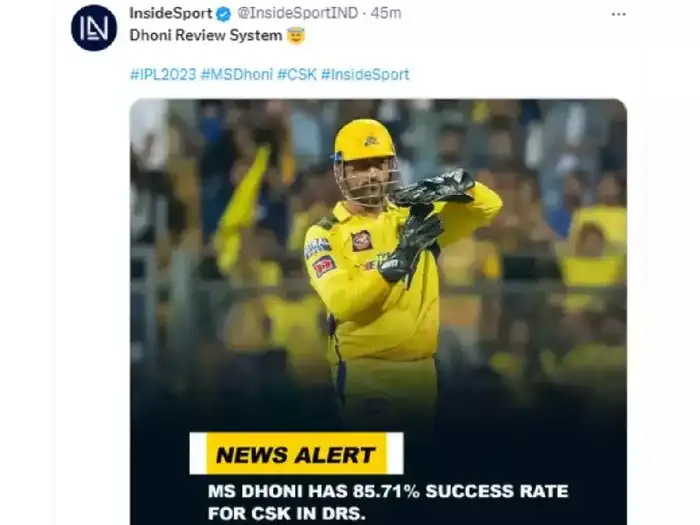Visit the #InsideSport hashtag
The height and width of the screenshot is (525, 700).
click(365, 74)
